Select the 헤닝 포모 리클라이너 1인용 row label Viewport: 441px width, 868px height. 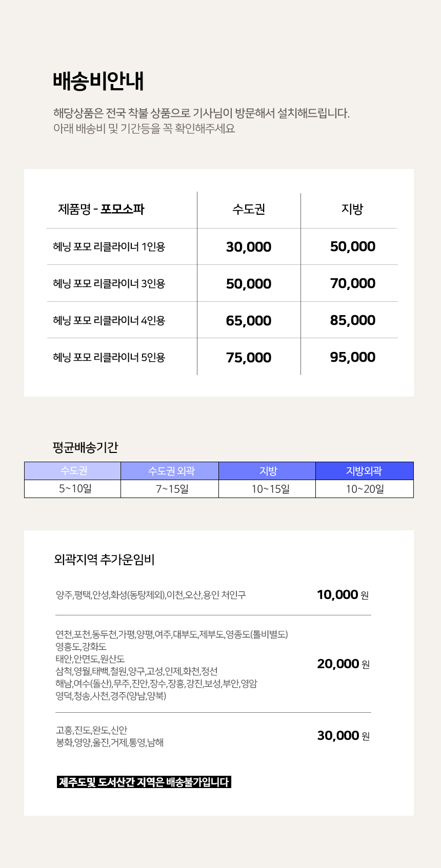109,247
